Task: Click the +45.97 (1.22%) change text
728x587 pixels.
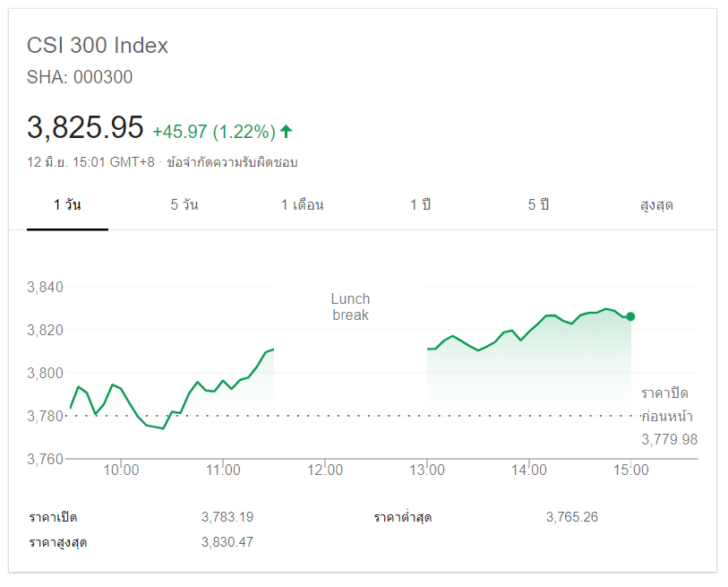Action: 213,132
